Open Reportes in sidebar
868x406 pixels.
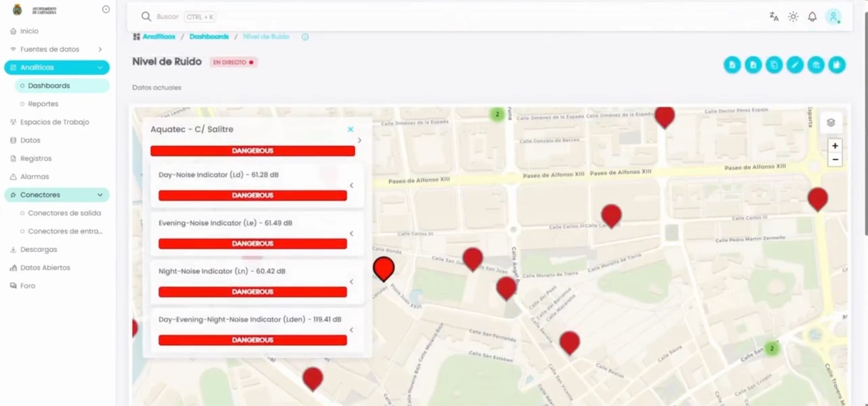pyautogui.click(x=43, y=104)
